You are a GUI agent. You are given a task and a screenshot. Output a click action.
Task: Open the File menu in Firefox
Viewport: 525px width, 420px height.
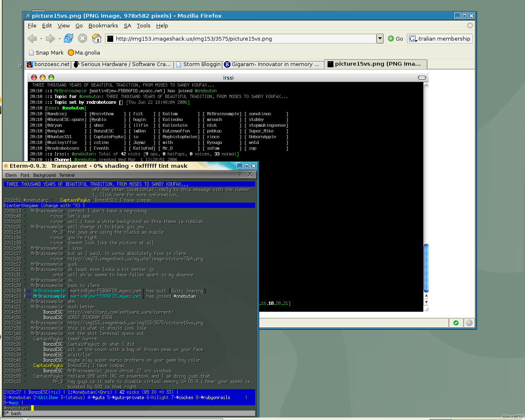click(32, 25)
